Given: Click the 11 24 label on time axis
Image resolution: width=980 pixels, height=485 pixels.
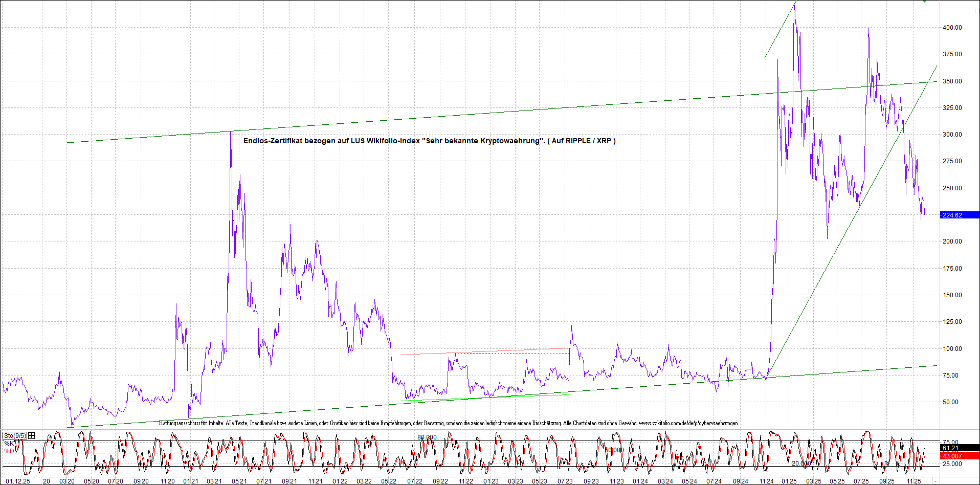Looking at the screenshot, I should tap(766, 481).
